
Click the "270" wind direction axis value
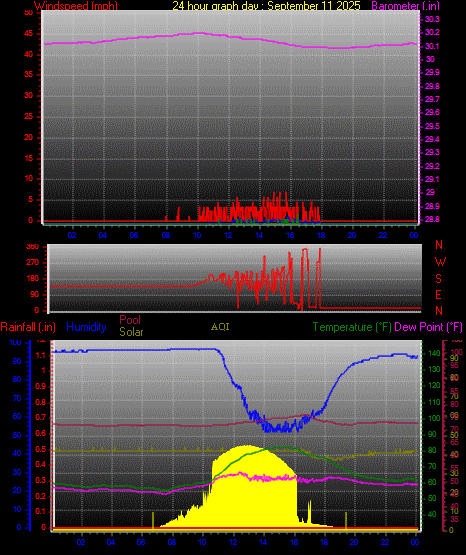point(33,263)
